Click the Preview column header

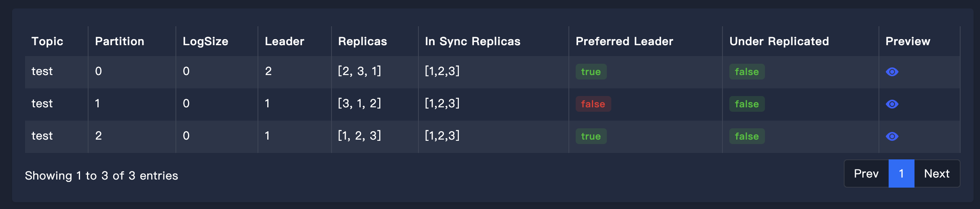908,41
